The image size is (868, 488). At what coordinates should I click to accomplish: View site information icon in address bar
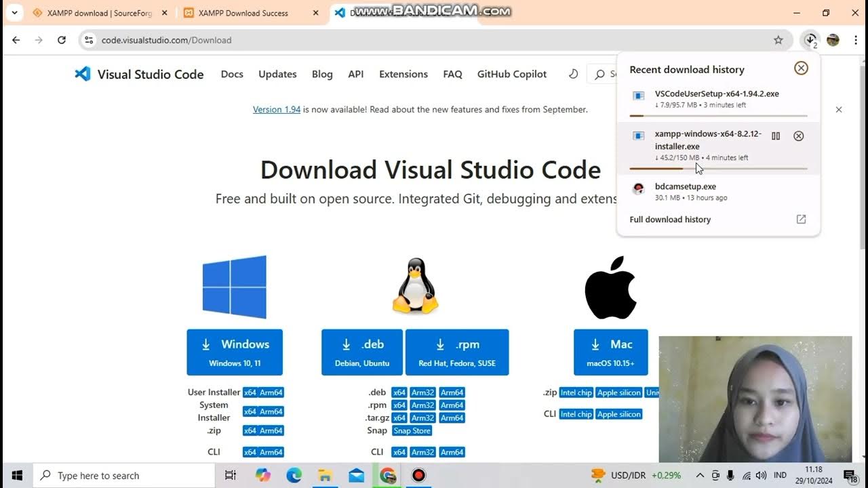(x=89, y=40)
